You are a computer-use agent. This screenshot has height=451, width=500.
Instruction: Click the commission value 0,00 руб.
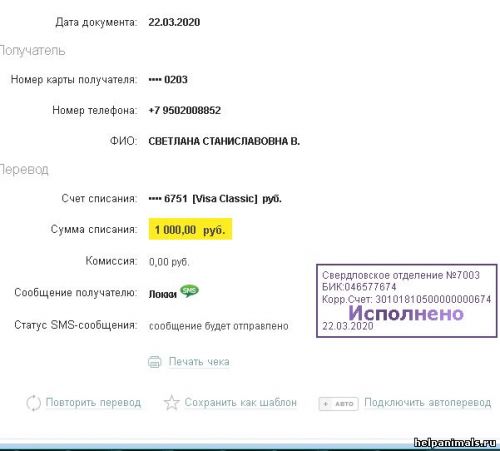tap(169, 262)
